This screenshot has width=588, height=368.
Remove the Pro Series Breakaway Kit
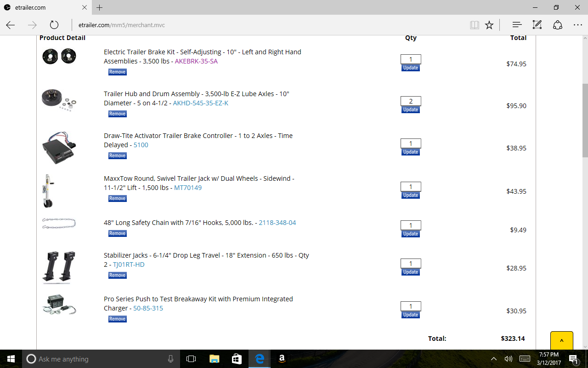(x=117, y=319)
